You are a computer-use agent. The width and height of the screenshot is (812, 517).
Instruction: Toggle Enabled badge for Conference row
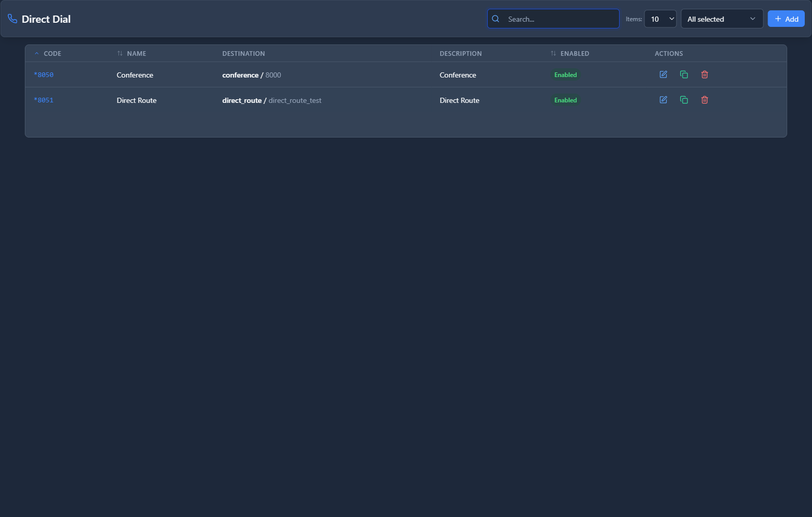[565, 75]
